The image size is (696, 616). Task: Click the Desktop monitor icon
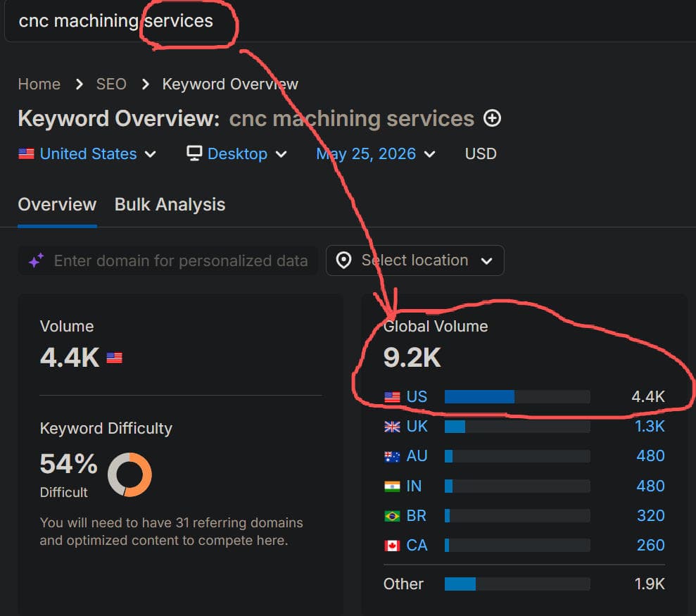194,153
